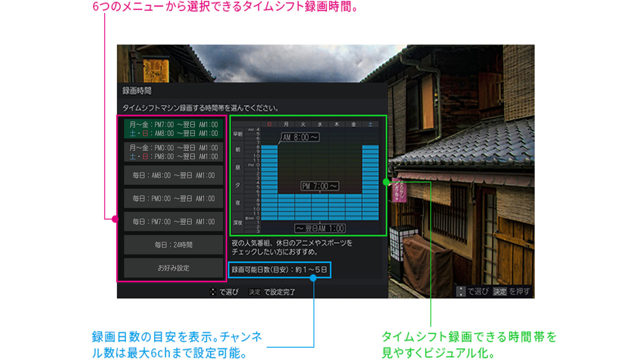Toggle the Monday PM8 recording block in the grid
The width and height of the screenshot is (644, 362).
pos(286,202)
